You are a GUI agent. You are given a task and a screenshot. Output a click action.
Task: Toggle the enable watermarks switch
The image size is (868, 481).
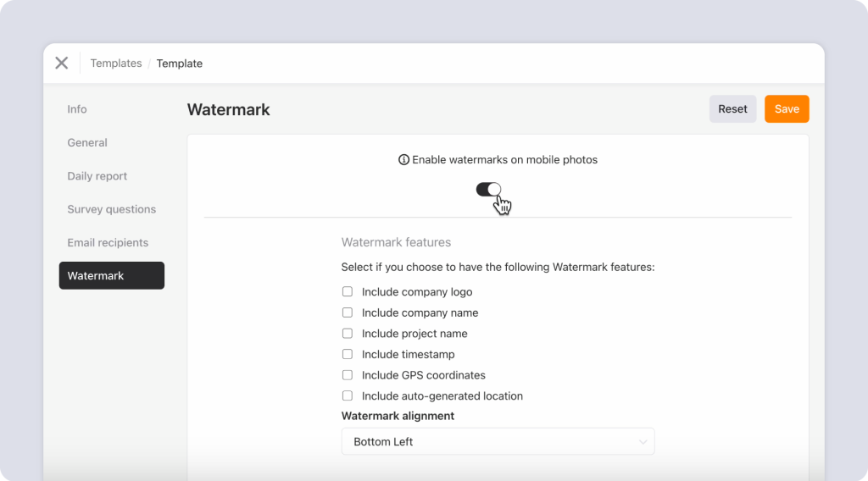488,190
